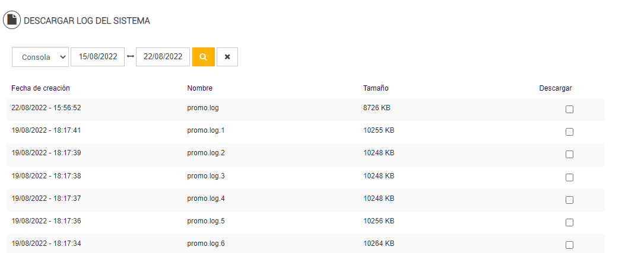Toggle the promo.log.5 download checkbox
Screen dimensions: 644x253
click(569, 222)
